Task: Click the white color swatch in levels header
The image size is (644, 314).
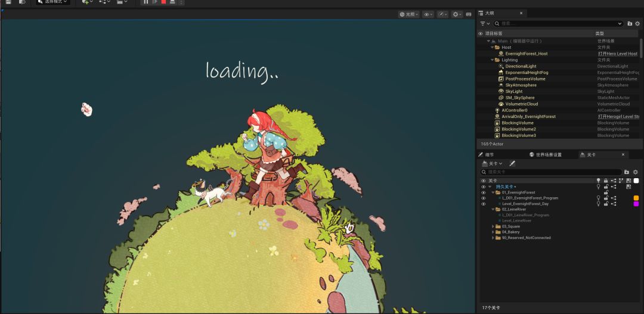Action: pos(636,181)
